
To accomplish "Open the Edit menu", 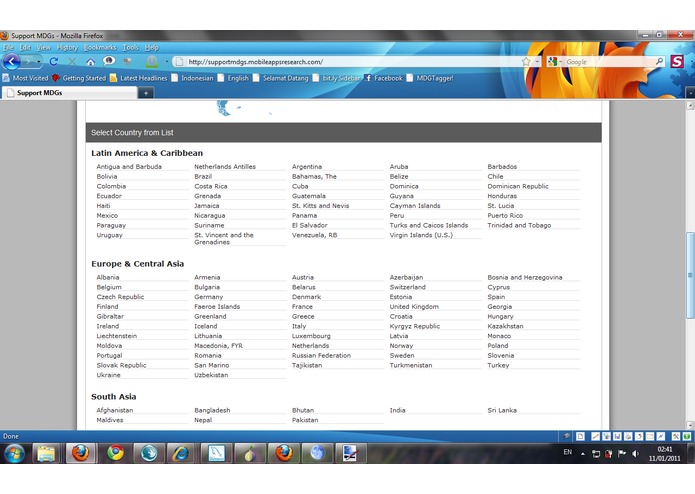I will pyautogui.click(x=25, y=47).
